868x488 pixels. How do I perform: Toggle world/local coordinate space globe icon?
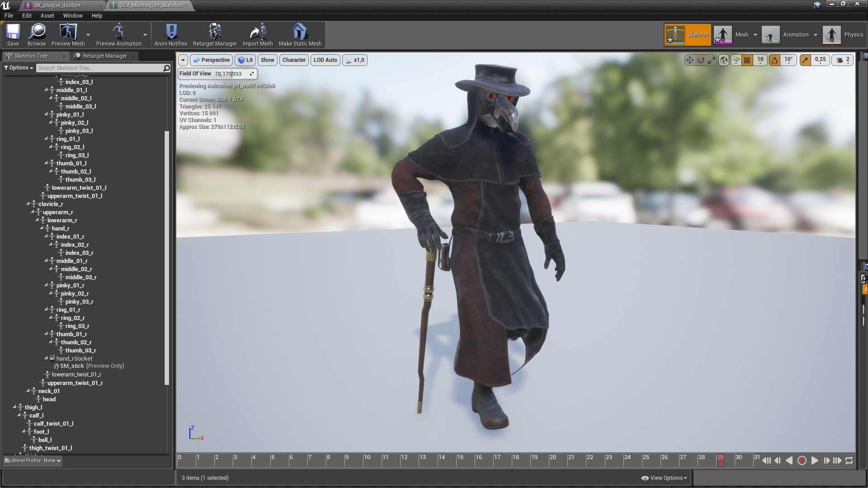724,60
